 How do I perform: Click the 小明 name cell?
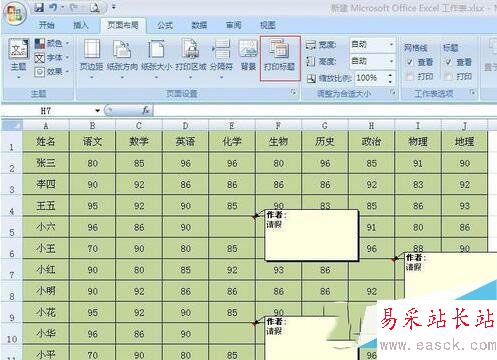pyautogui.click(x=46, y=291)
